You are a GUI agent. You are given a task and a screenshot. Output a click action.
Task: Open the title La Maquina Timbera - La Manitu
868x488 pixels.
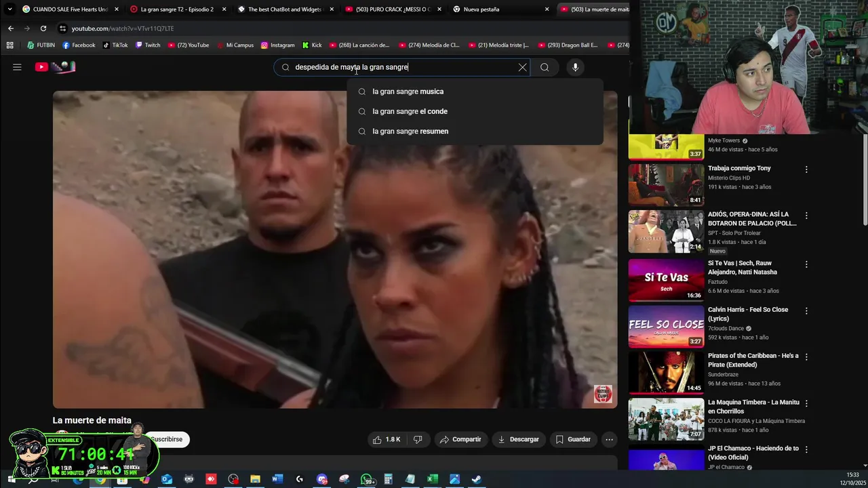[x=753, y=407]
